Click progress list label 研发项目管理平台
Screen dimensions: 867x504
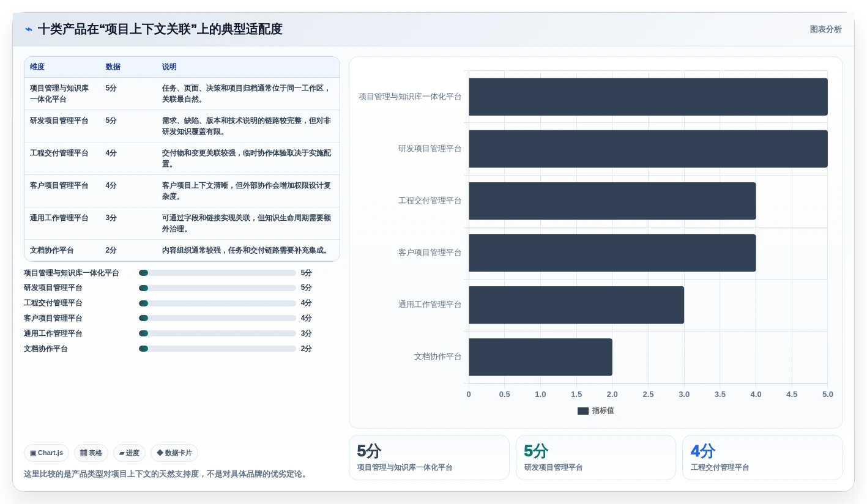[x=53, y=288]
